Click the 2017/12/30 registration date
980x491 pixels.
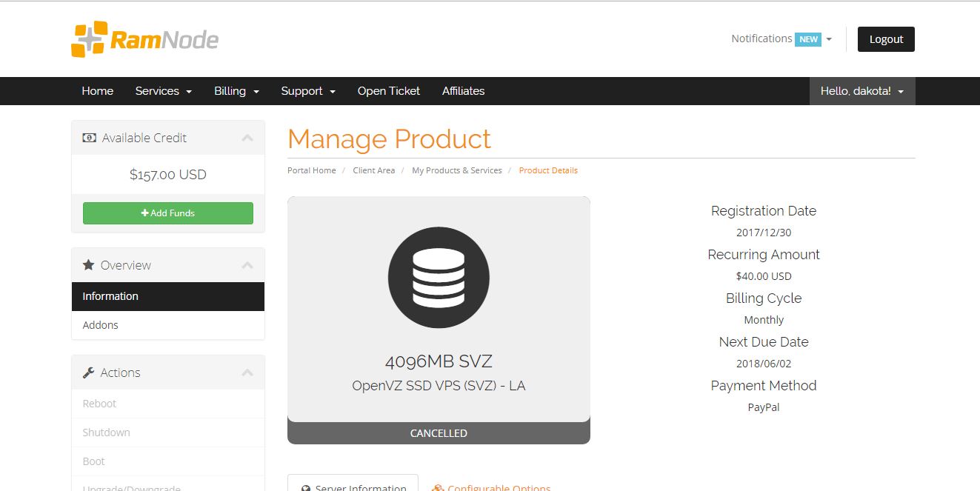pos(764,233)
